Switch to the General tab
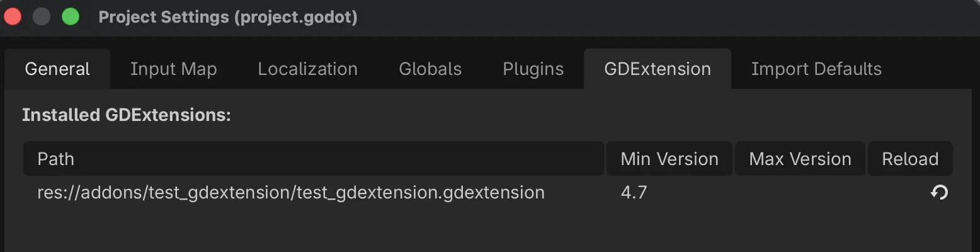Viewport: 980px width, 252px height. click(57, 69)
